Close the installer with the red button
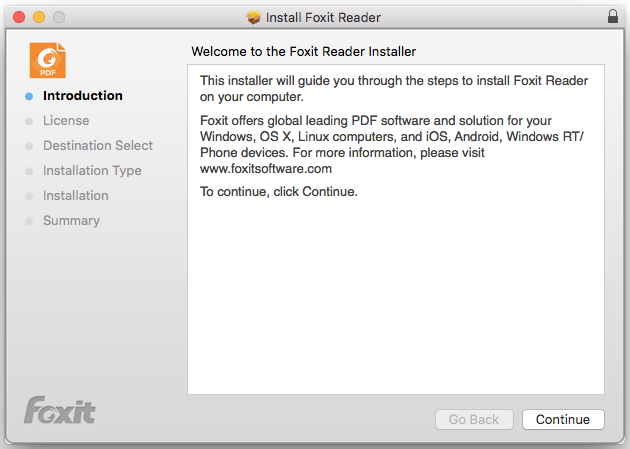The width and height of the screenshot is (630, 449). coord(19,17)
